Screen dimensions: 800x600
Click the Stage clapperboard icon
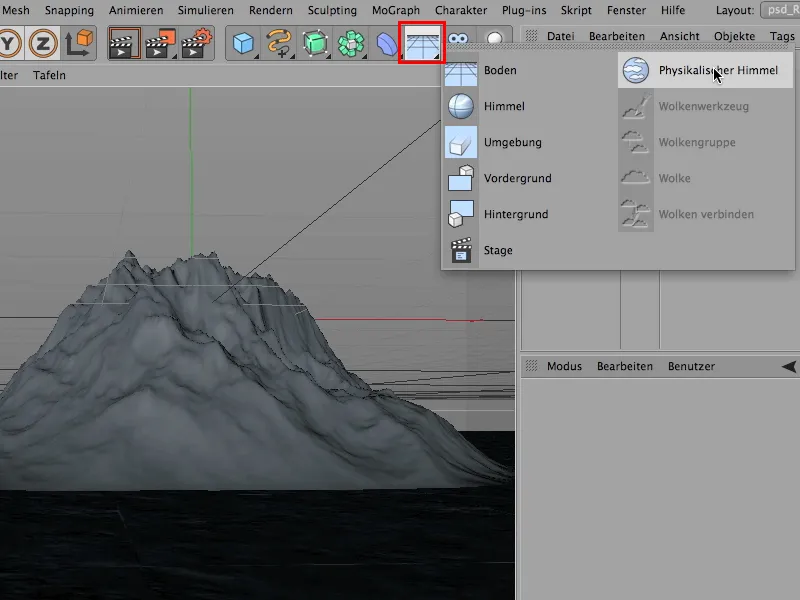[461, 250]
